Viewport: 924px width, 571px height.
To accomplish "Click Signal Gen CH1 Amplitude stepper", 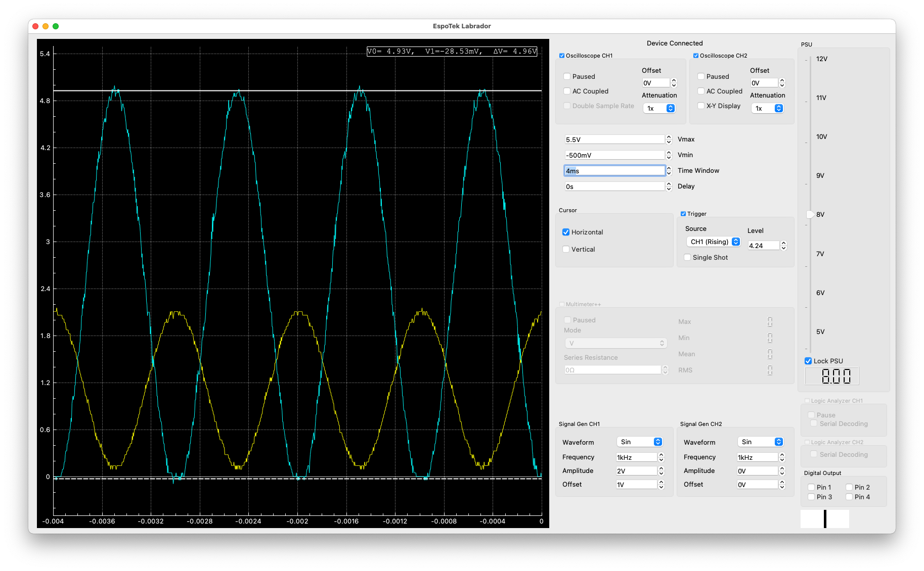I will click(661, 471).
